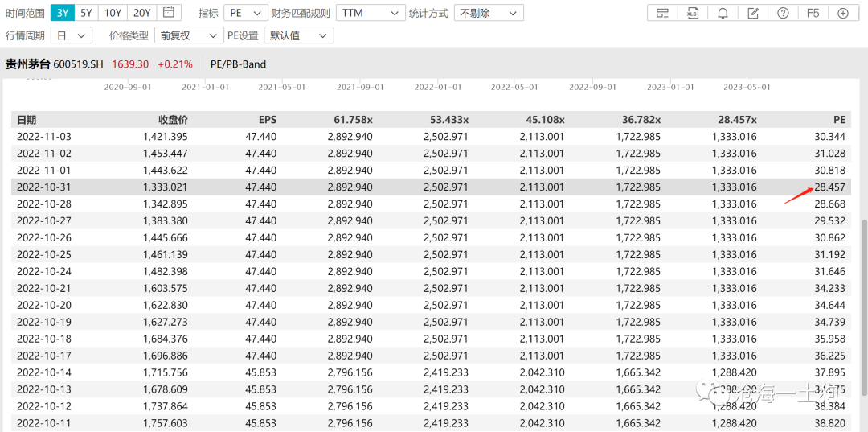Click PE value 38.820
Viewport: 868px width, 432px height.
pyautogui.click(x=829, y=424)
